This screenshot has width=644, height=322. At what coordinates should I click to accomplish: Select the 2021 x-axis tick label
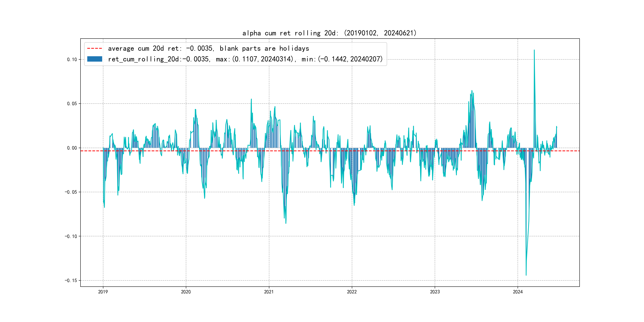(269, 292)
